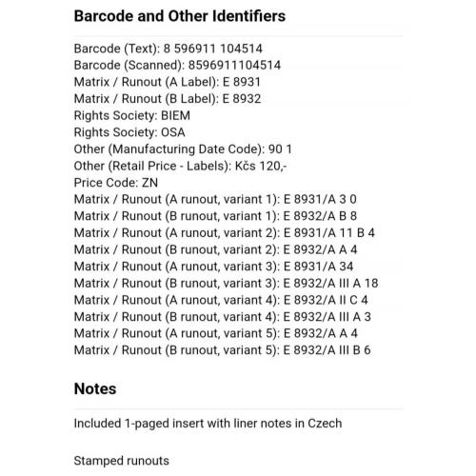476x476 pixels.
Task: Click the Price Code ZN entry
Action: pyautogui.click(x=116, y=183)
